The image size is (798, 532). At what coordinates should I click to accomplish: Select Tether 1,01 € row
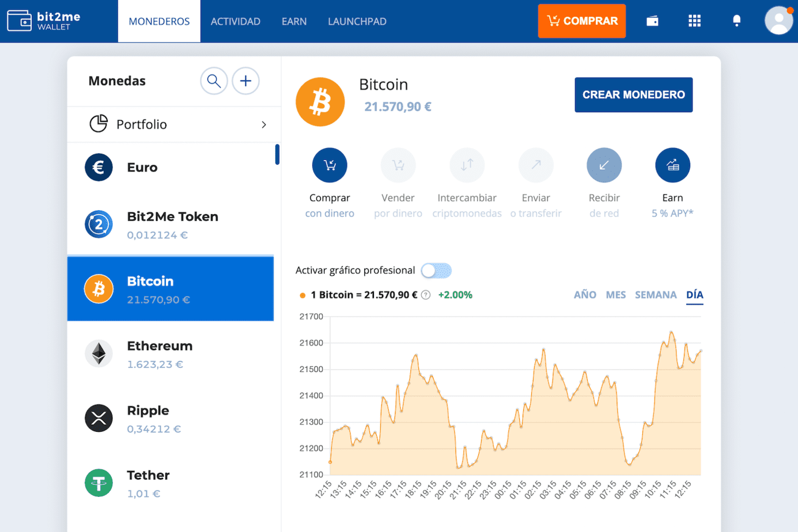(171, 482)
